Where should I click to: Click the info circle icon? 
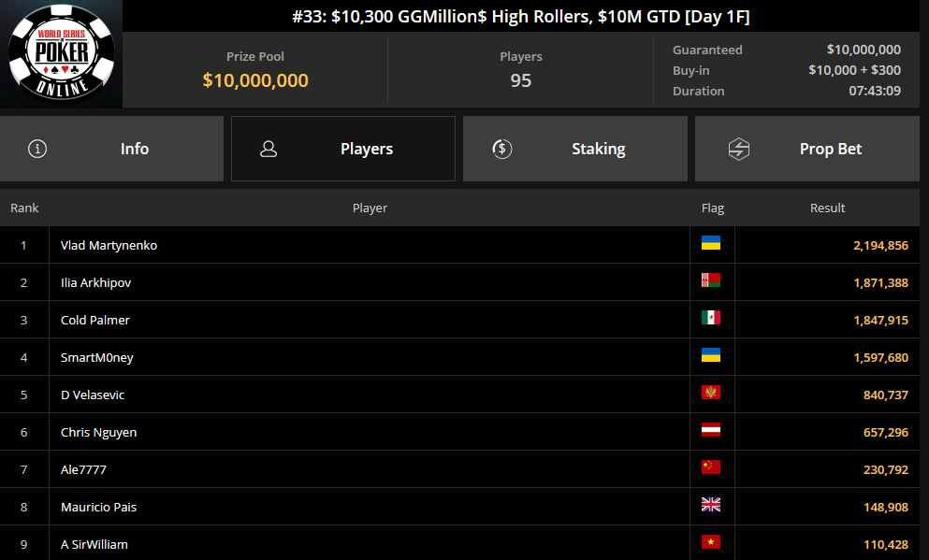point(37,149)
